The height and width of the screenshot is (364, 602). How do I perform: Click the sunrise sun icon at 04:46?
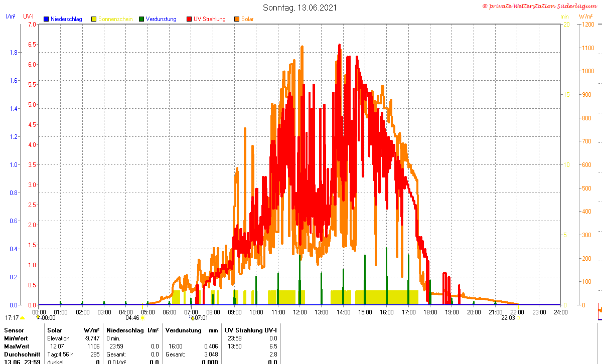click(143, 318)
